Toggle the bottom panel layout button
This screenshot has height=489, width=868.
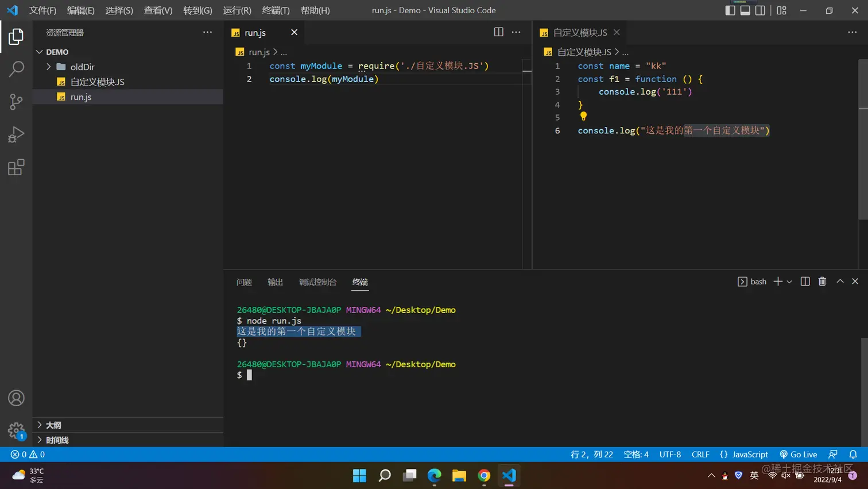pos(745,10)
